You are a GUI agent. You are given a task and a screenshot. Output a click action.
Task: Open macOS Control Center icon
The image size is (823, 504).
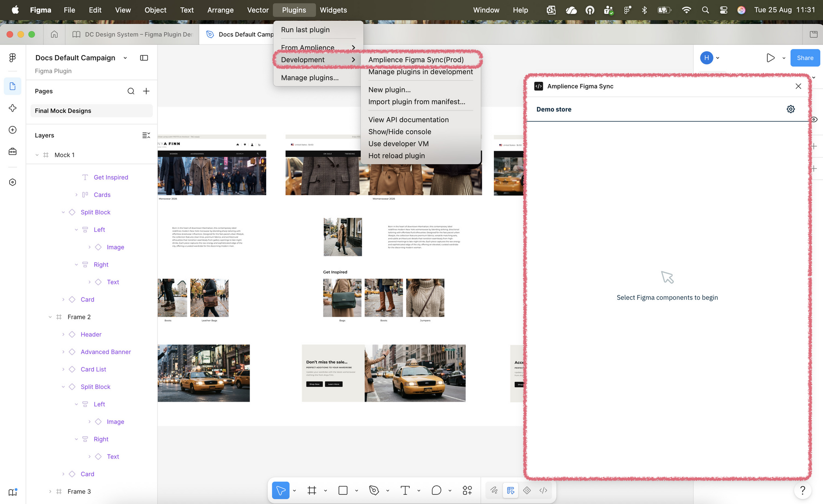point(724,10)
